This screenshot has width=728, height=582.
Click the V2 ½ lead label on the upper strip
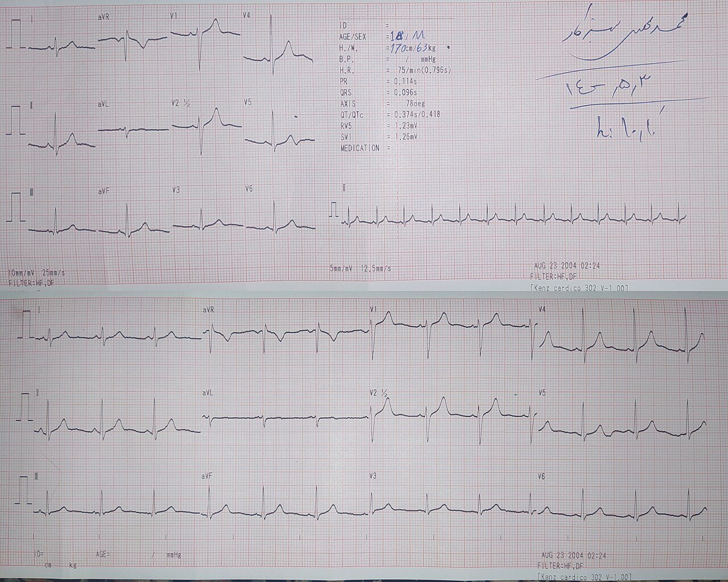coord(181,104)
